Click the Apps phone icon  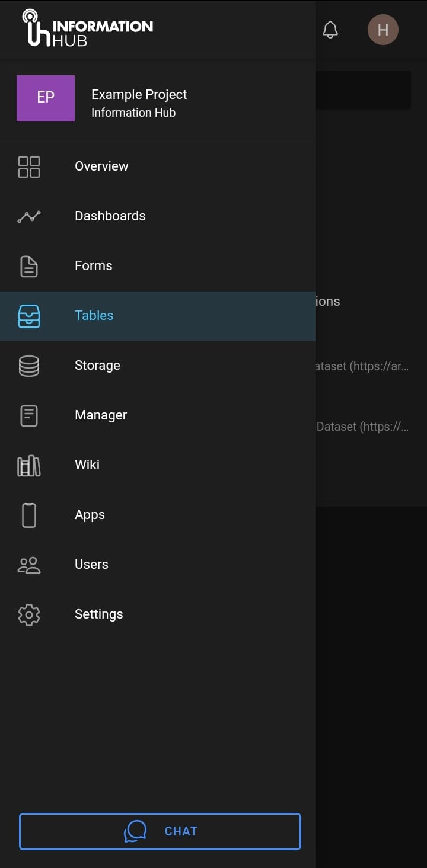click(x=28, y=515)
